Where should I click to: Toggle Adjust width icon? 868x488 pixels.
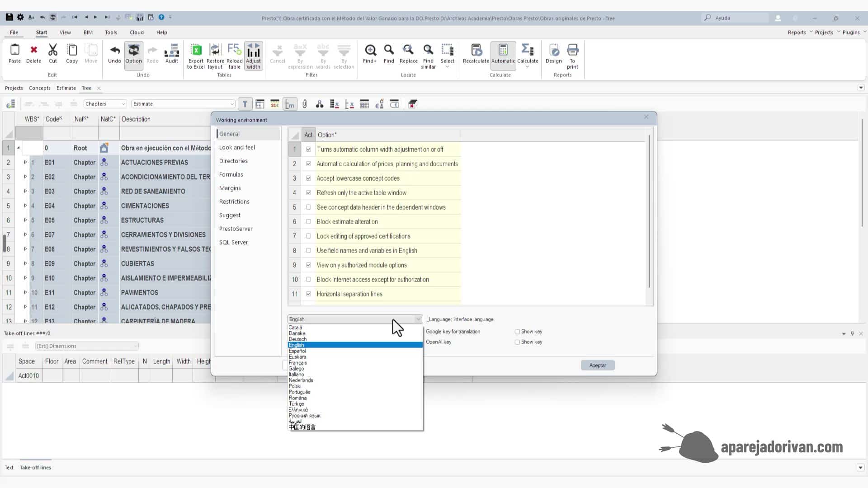pyautogui.click(x=254, y=56)
